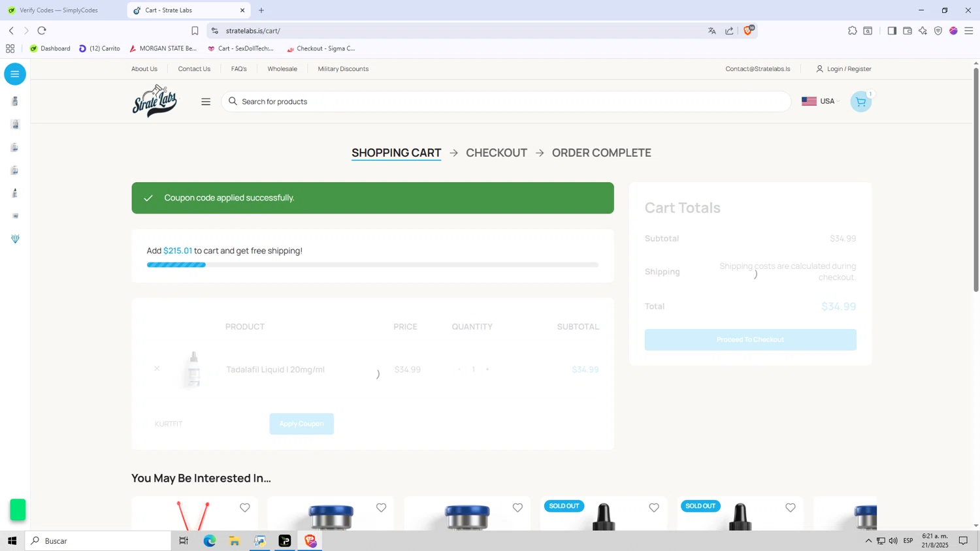Click Contact@Stratelabs.is email link

pyautogui.click(x=758, y=69)
